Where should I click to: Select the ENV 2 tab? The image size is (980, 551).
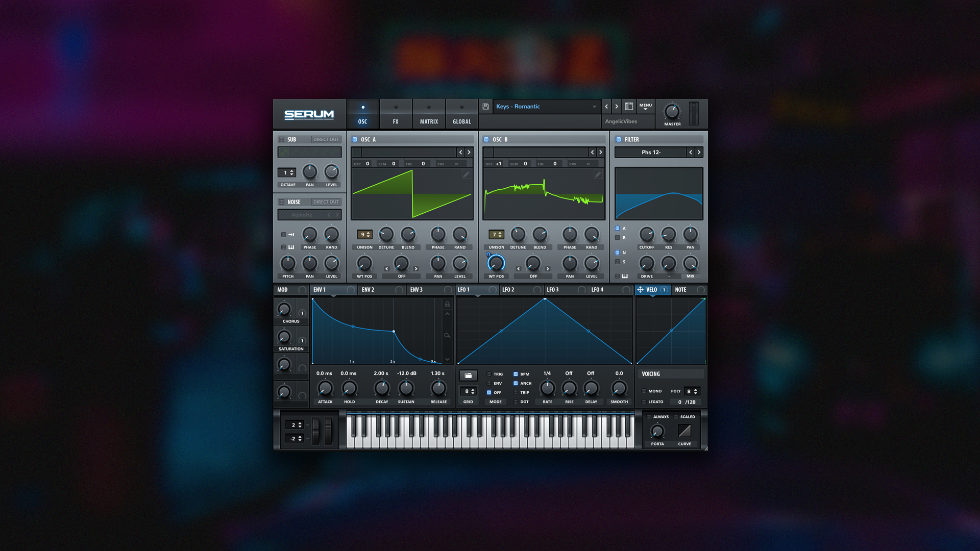[381, 290]
